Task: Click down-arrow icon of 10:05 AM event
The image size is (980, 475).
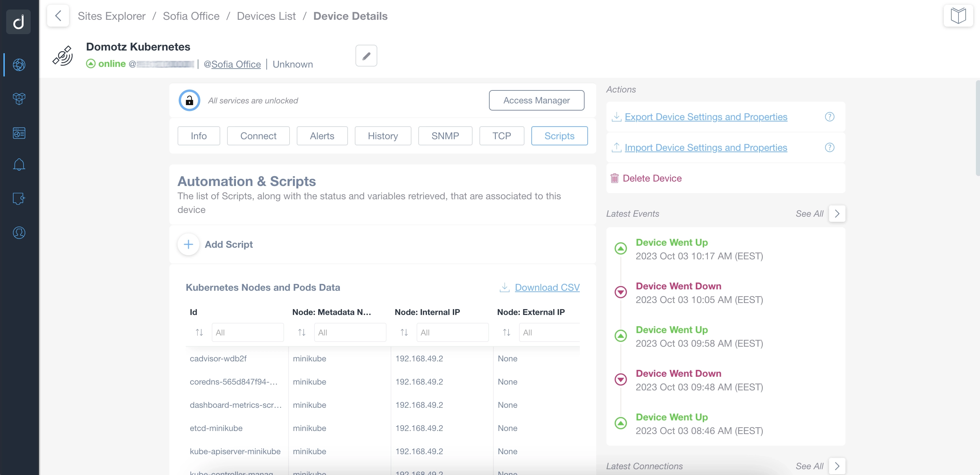Action: [620, 292]
